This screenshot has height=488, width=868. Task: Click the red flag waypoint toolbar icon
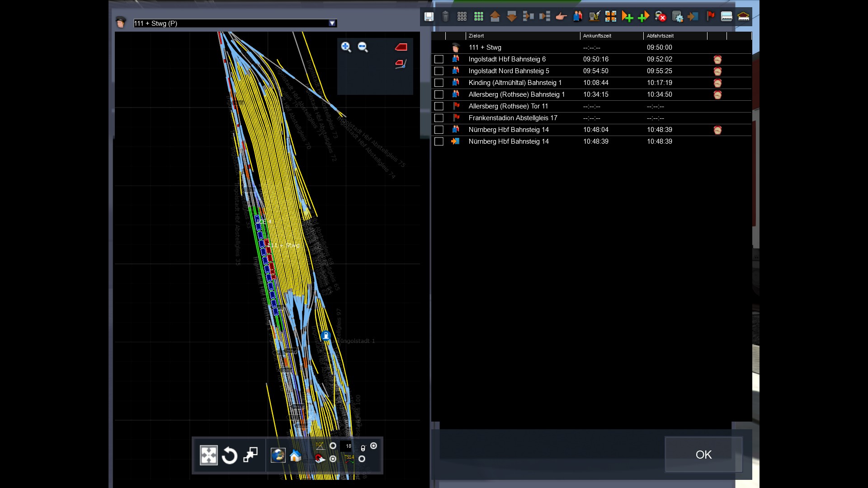(710, 17)
